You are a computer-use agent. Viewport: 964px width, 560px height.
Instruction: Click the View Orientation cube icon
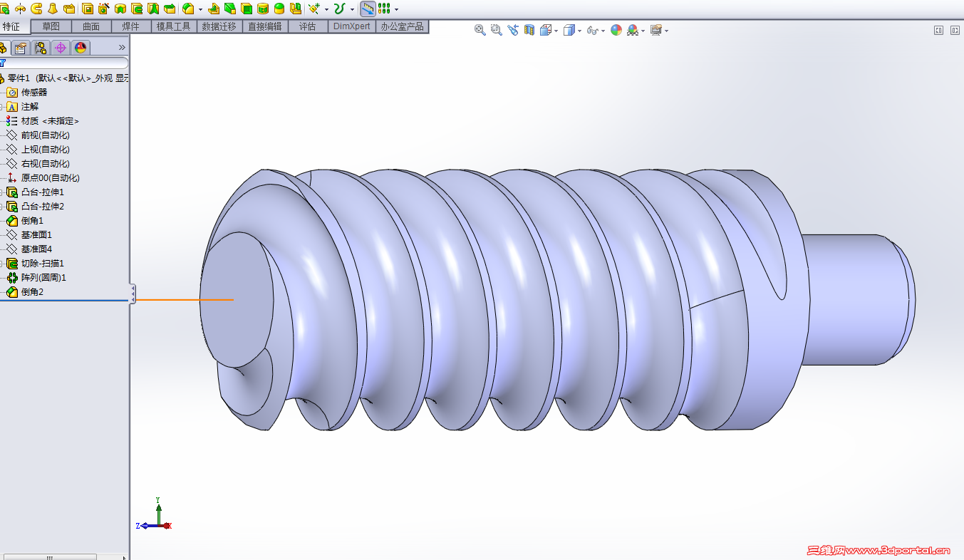point(546,30)
